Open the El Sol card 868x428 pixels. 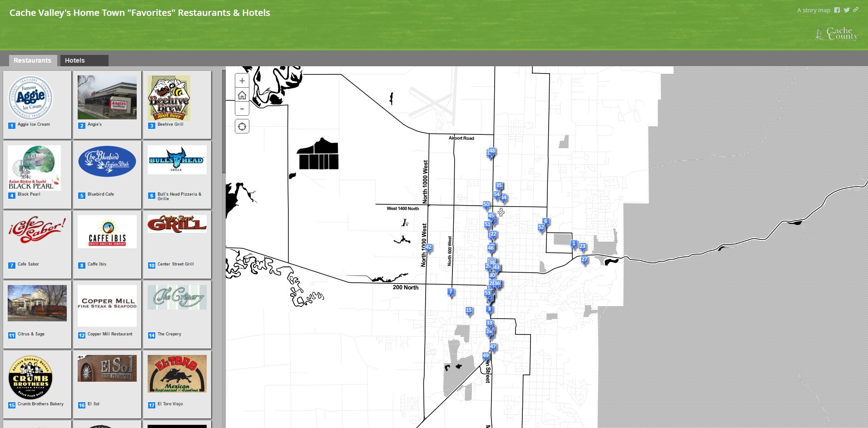pos(107,384)
